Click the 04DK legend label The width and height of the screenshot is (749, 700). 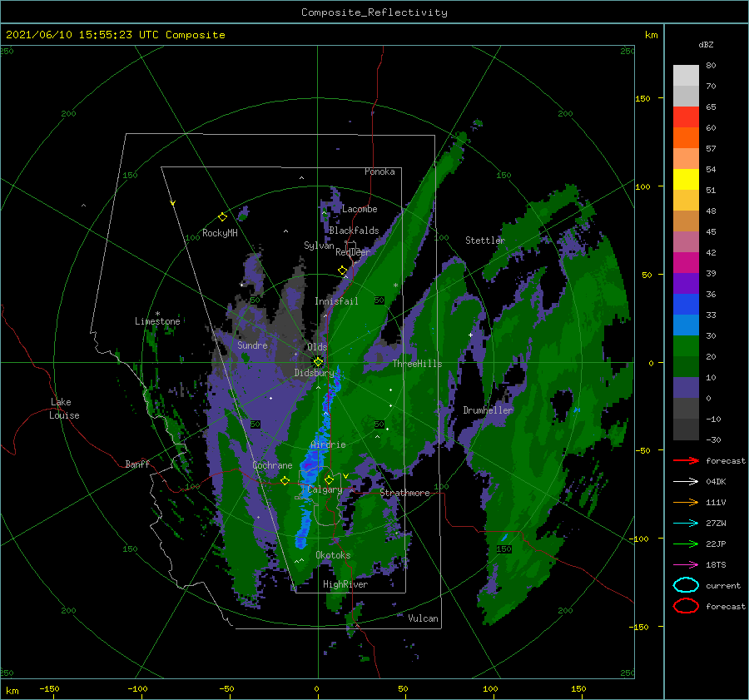[x=716, y=482]
